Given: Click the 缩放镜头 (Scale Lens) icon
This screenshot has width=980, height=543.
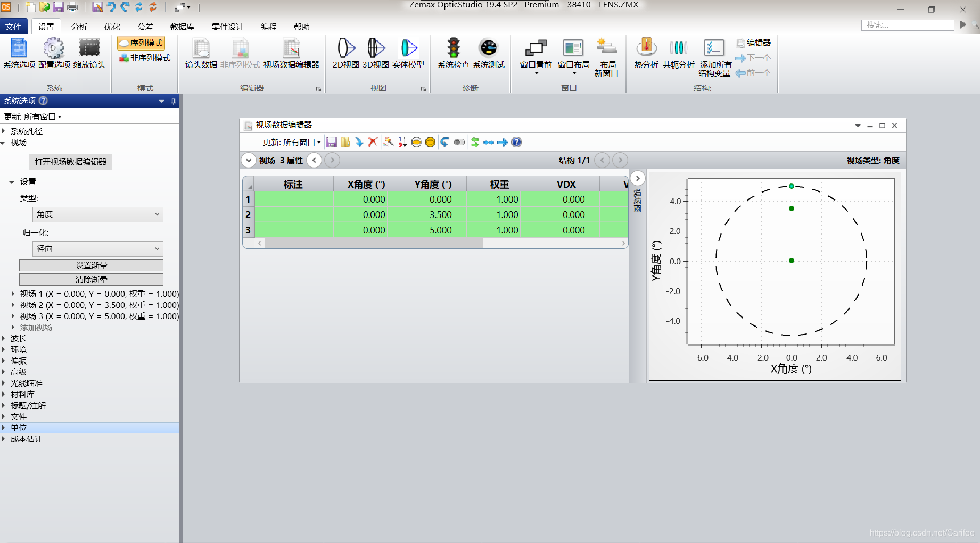Looking at the screenshot, I should [x=89, y=53].
